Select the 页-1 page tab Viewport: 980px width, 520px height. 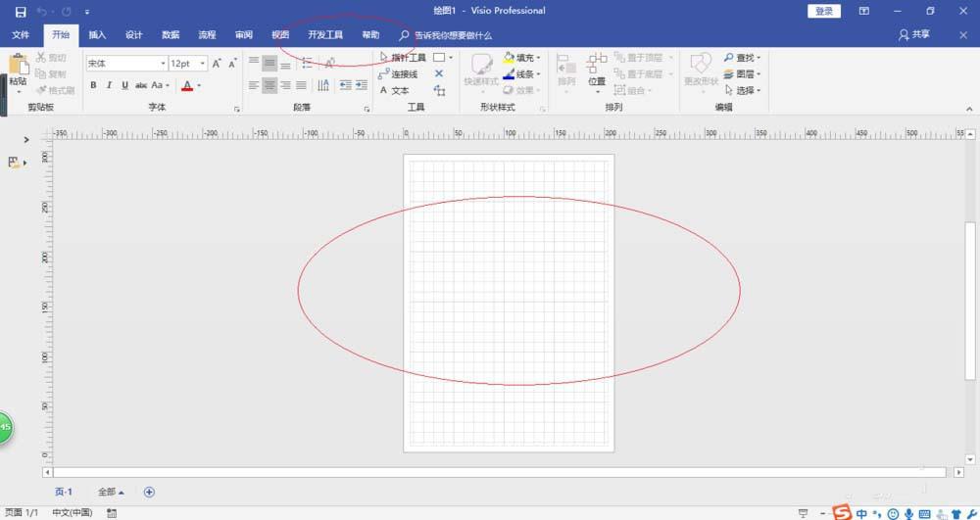pyautogui.click(x=63, y=492)
